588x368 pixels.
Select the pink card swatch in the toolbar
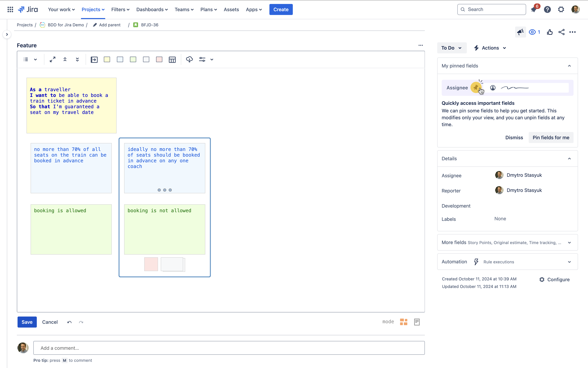pos(159,59)
